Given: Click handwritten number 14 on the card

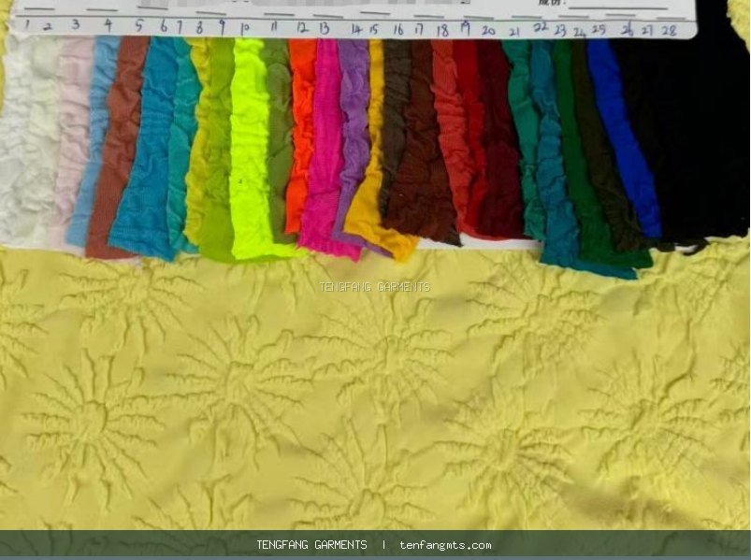Looking at the screenshot, I should click(x=356, y=30).
